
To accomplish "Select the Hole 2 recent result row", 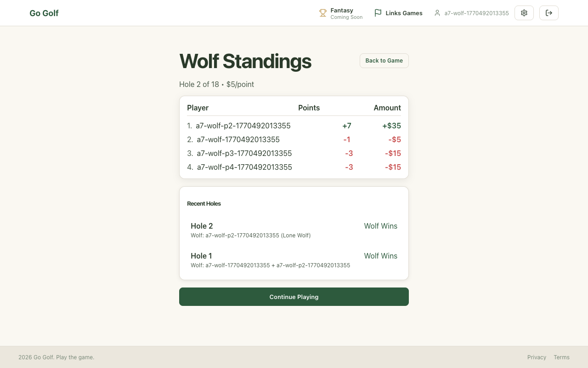I will tap(294, 230).
